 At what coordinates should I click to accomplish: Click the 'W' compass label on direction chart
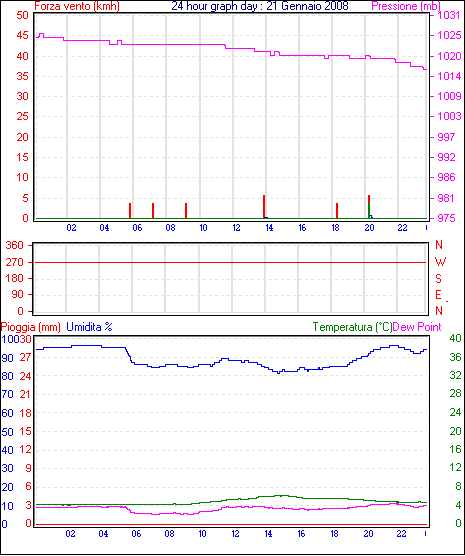[x=440, y=262]
